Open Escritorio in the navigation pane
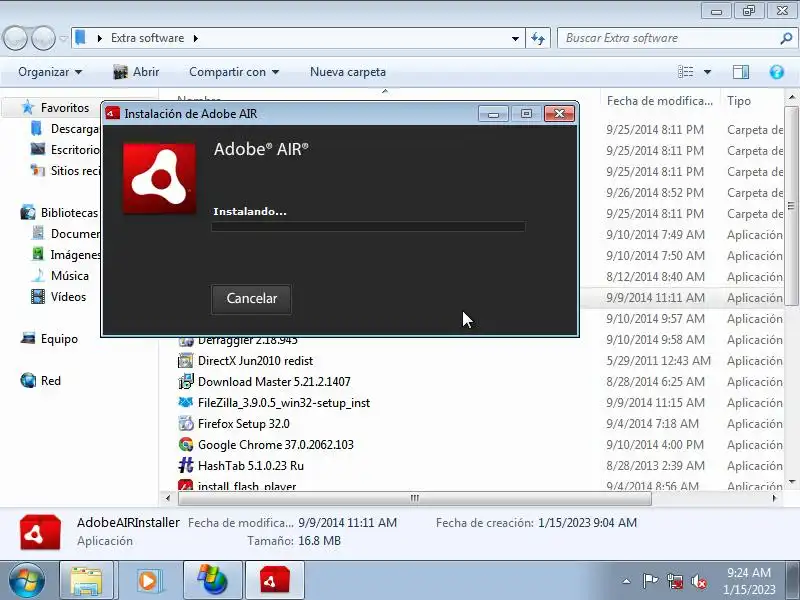 (x=75, y=149)
